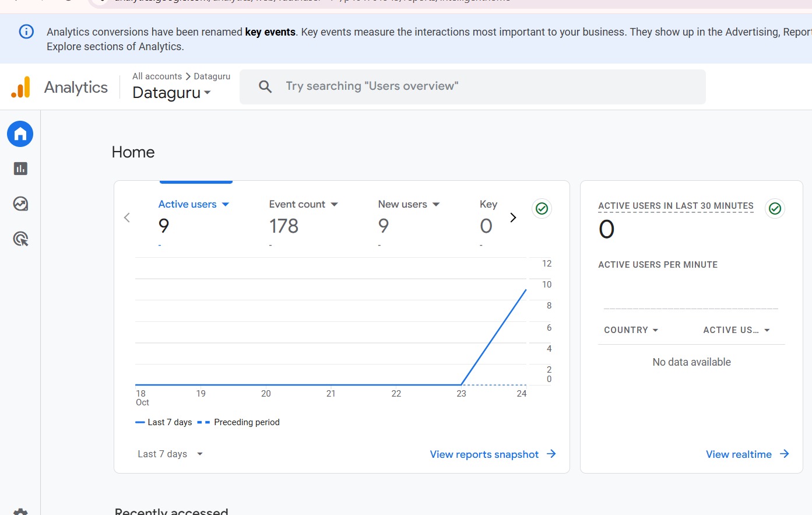812x515 pixels.
Task: Click the info icon in banner
Action: pos(26,31)
